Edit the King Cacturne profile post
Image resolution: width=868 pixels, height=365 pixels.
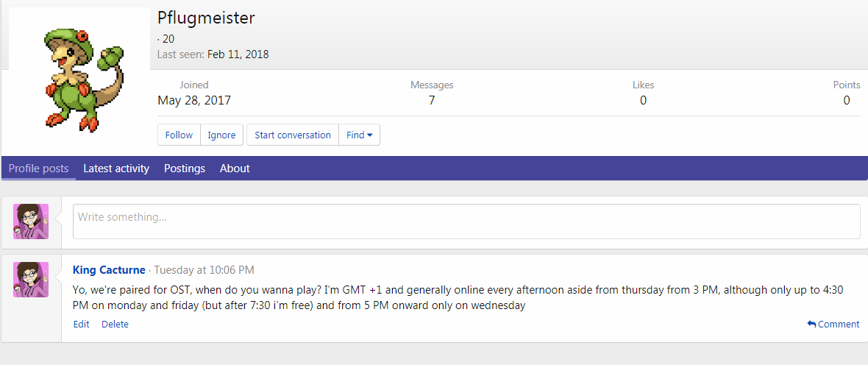pos(81,325)
